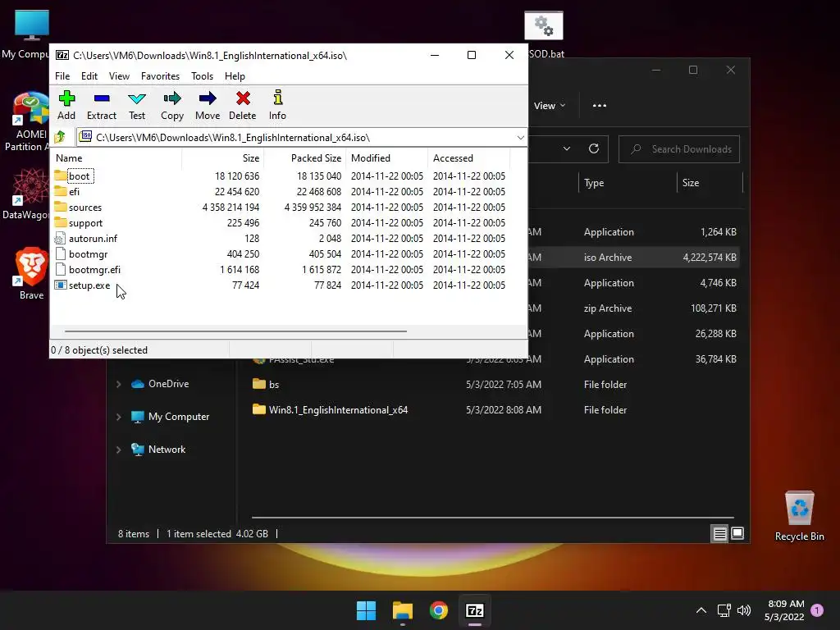840x630 pixels.
Task: Open the File menu
Action: pyautogui.click(x=62, y=76)
